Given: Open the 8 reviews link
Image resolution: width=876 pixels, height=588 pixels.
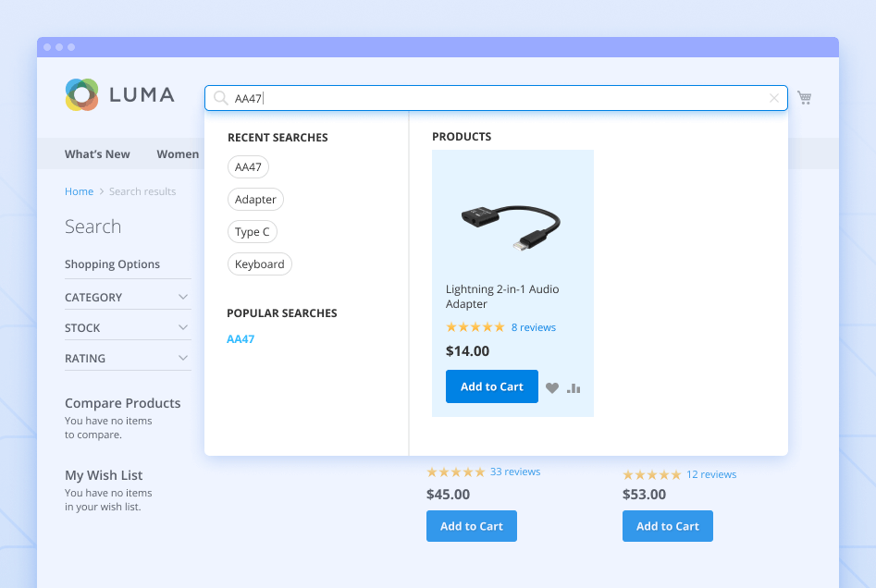Looking at the screenshot, I should tap(534, 327).
